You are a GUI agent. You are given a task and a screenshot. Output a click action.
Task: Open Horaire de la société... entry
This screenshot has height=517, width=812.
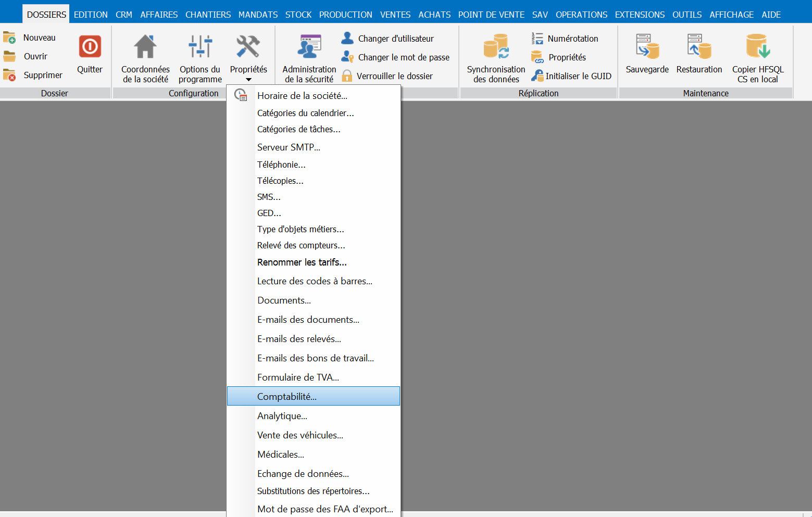[x=302, y=96]
